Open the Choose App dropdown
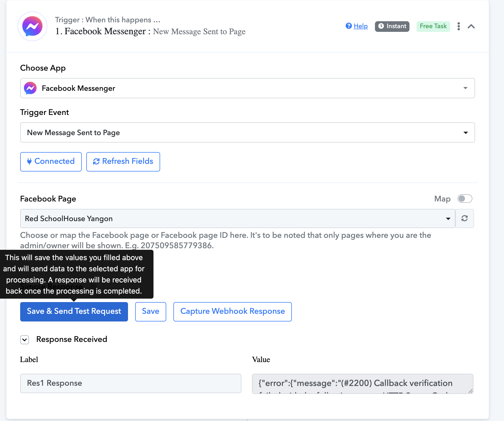Image resolution: width=504 pixels, height=421 pixels. click(x=465, y=88)
